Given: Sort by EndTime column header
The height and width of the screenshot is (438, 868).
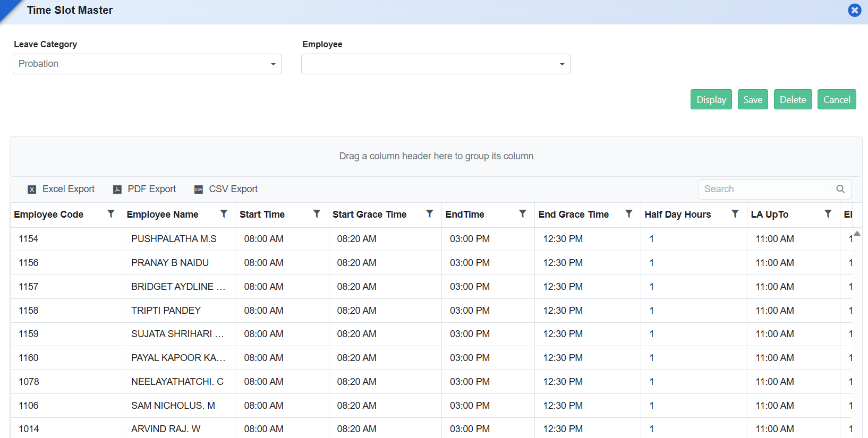Looking at the screenshot, I should click(x=465, y=214).
